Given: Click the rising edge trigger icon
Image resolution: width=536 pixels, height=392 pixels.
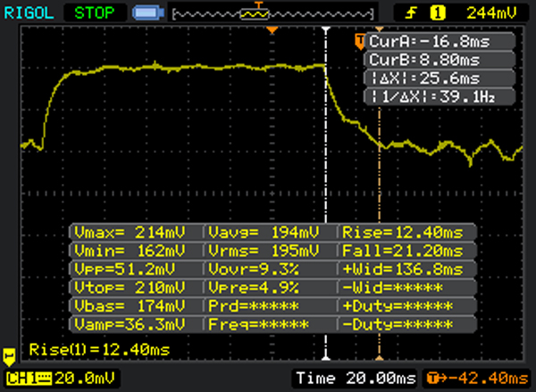Looking at the screenshot, I should coord(411,13).
